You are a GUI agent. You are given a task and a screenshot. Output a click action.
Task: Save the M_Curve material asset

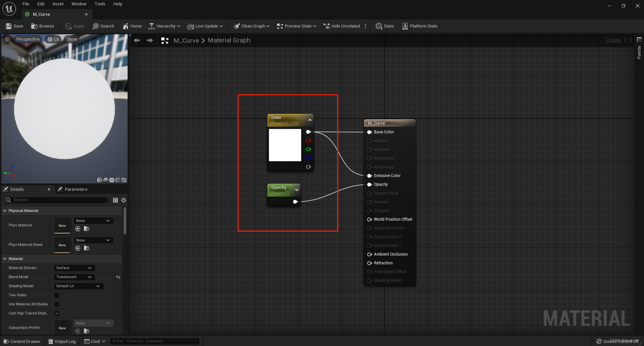tap(14, 26)
